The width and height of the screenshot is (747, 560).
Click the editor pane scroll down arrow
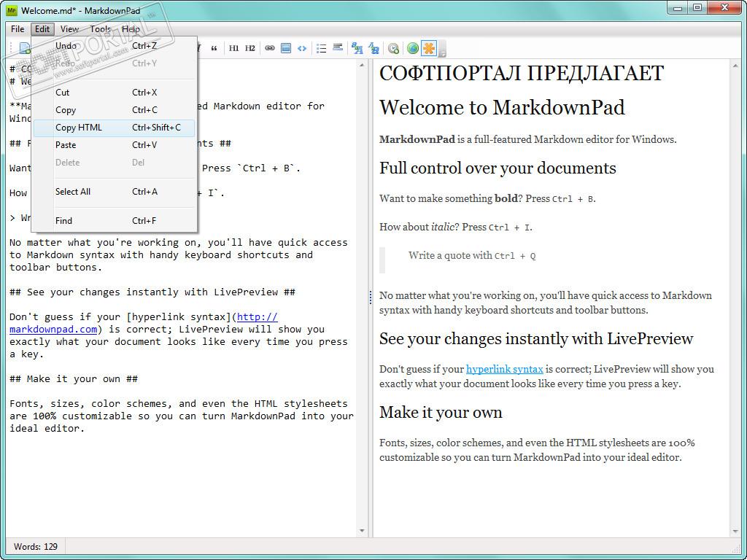[x=362, y=531]
